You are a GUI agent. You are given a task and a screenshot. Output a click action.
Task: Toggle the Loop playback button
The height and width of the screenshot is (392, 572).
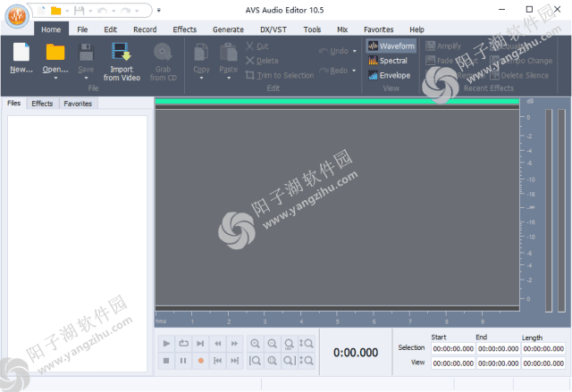[x=183, y=344]
